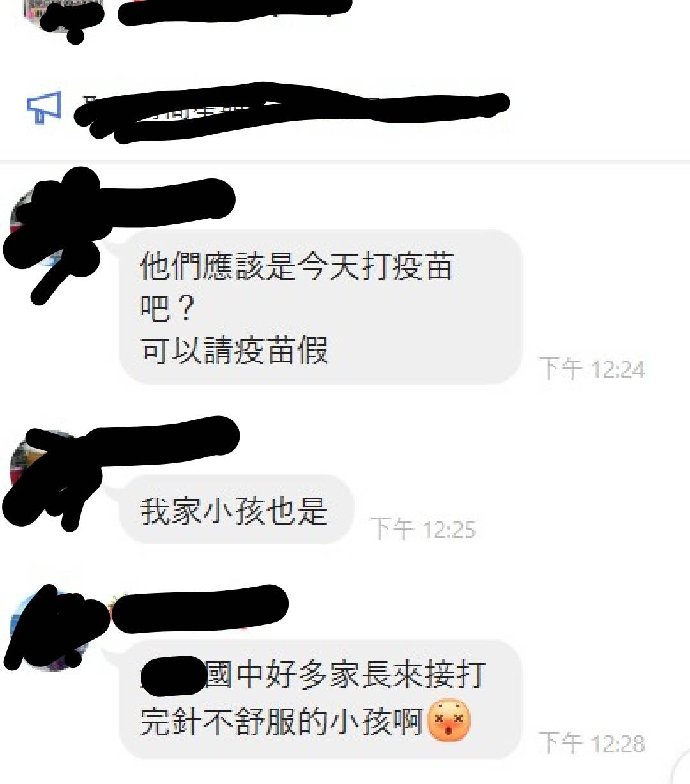Open the pinned announcement text beside megaphone
Viewport: 690px width, 784px height.
[x=291, y=113]
